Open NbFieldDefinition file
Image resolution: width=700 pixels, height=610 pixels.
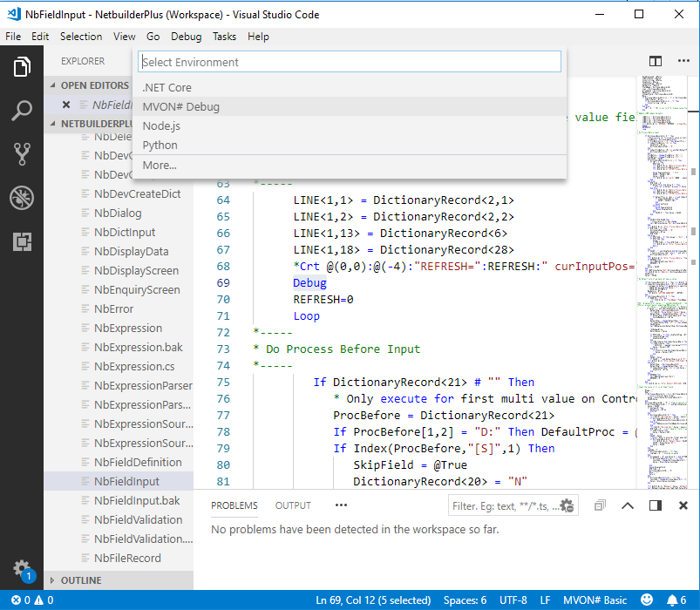click(x=119, y=463)
